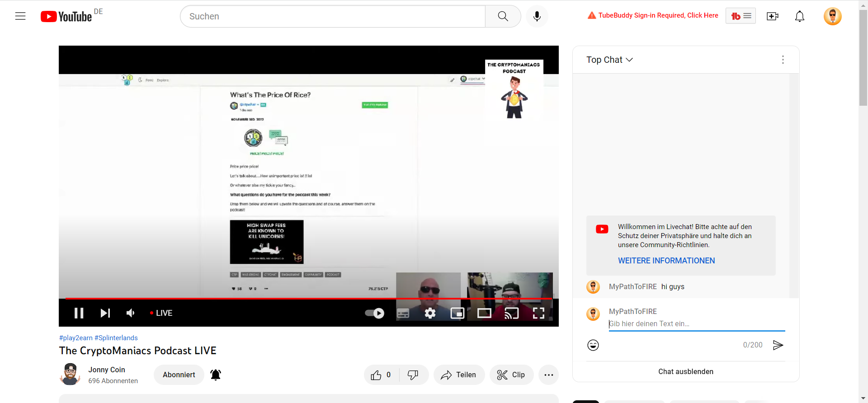Skip to the next video
This screenshot has height=403, width=868.
pos(105,313)
